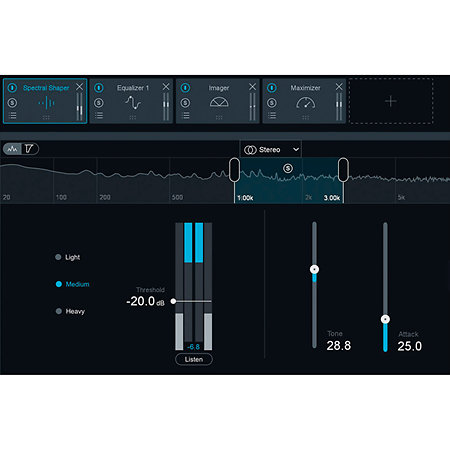
Task: Open Equalizer 1 presets list icon
Action: (x=99, y=116)
